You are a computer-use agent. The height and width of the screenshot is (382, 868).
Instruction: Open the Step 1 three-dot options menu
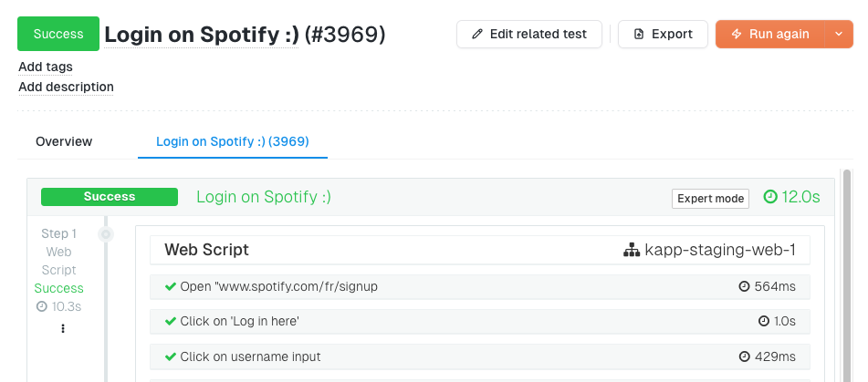click(62, 328)
